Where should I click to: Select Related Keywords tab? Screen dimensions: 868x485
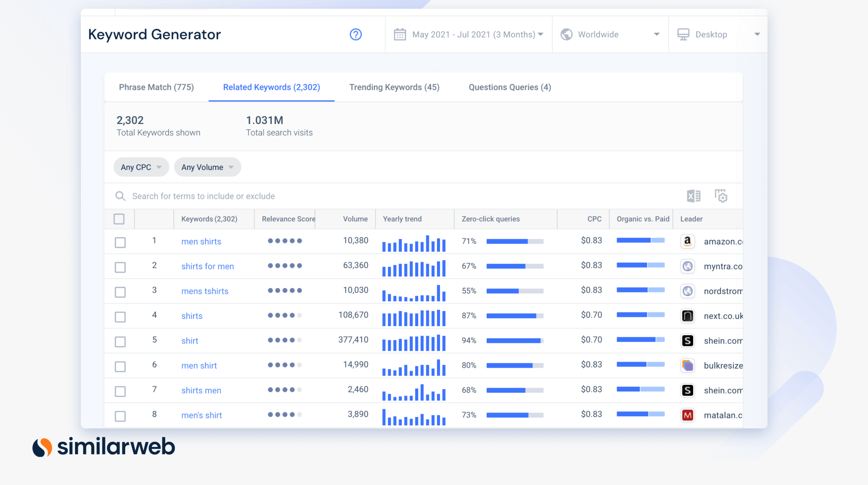click(x=272, y=87)
